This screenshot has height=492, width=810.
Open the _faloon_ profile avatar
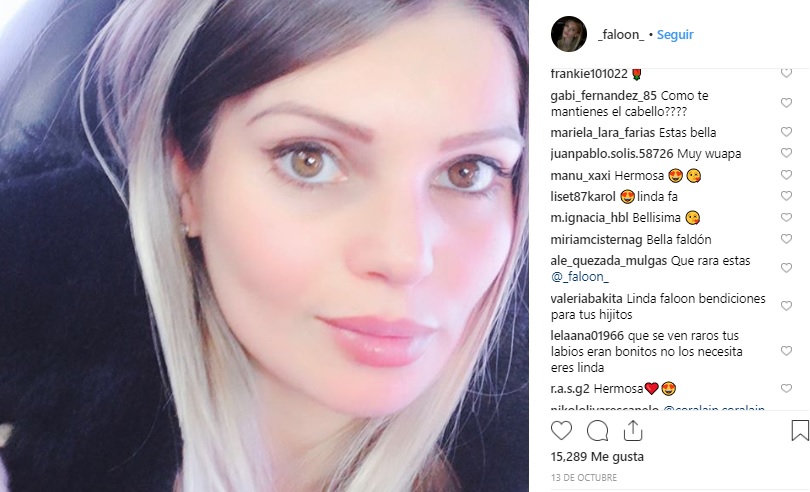click(569, 34)
